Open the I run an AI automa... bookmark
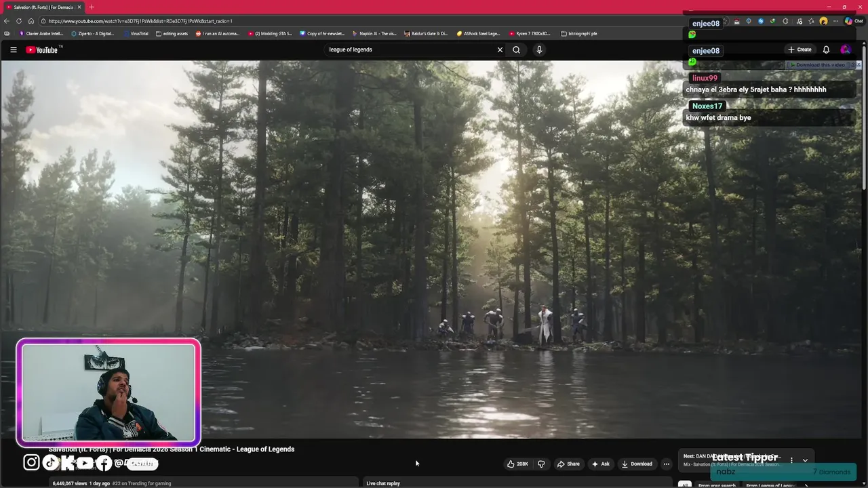 (218, 33)
